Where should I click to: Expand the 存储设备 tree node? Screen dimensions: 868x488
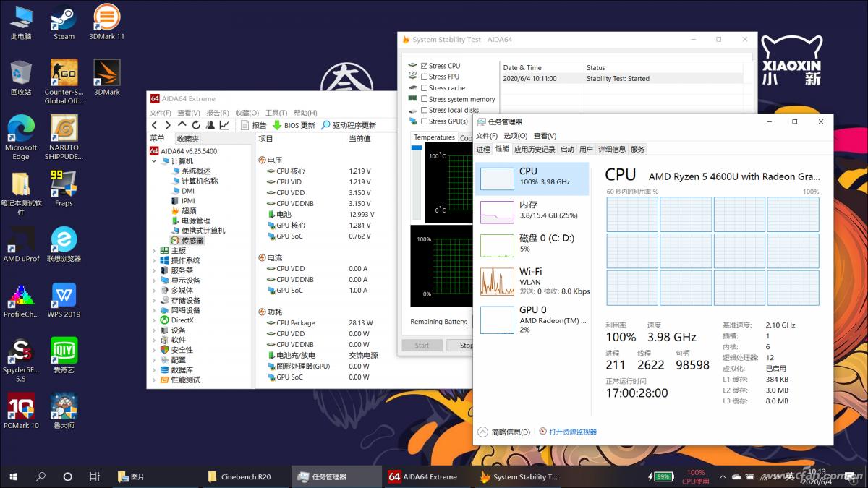[x=154, y=300]
